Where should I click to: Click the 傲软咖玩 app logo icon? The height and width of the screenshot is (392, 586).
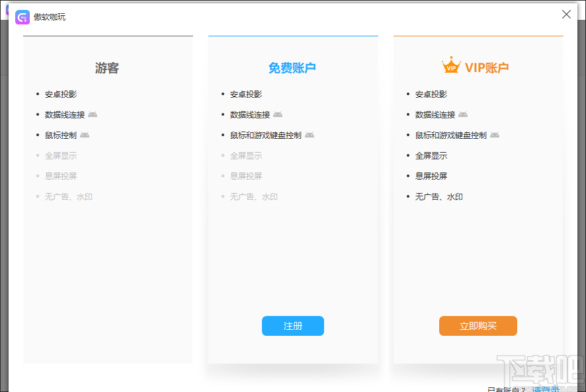click(22, 16)
